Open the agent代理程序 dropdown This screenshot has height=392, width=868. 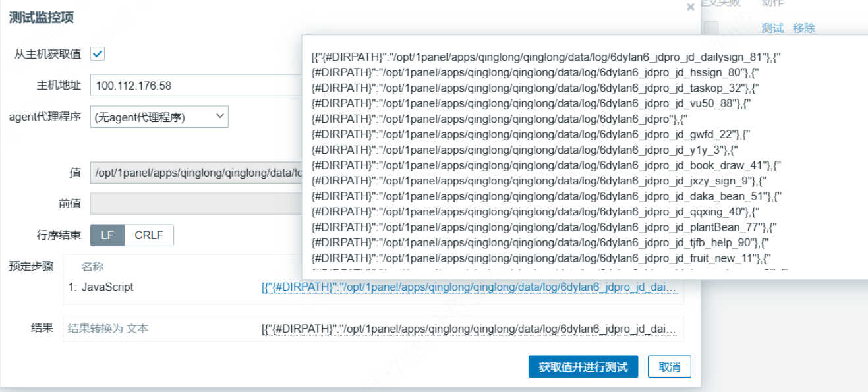pyautogui.click(x=159, y=117)
